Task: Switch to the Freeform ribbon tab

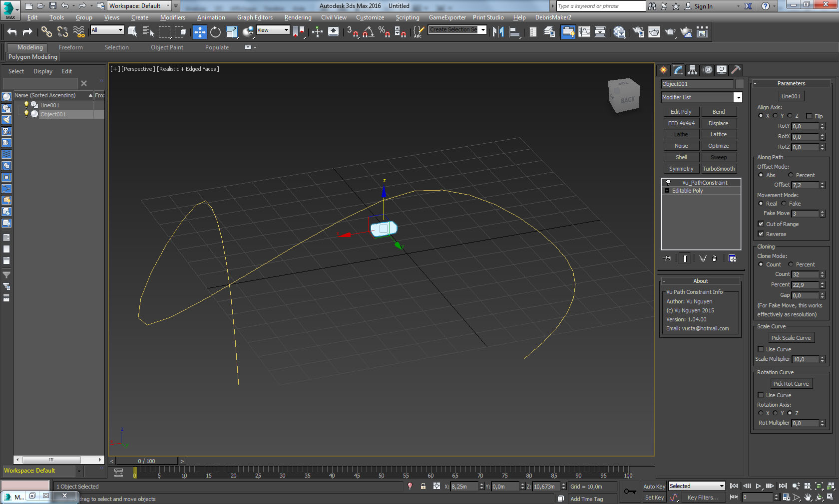Action: click(x=70, y=47)
